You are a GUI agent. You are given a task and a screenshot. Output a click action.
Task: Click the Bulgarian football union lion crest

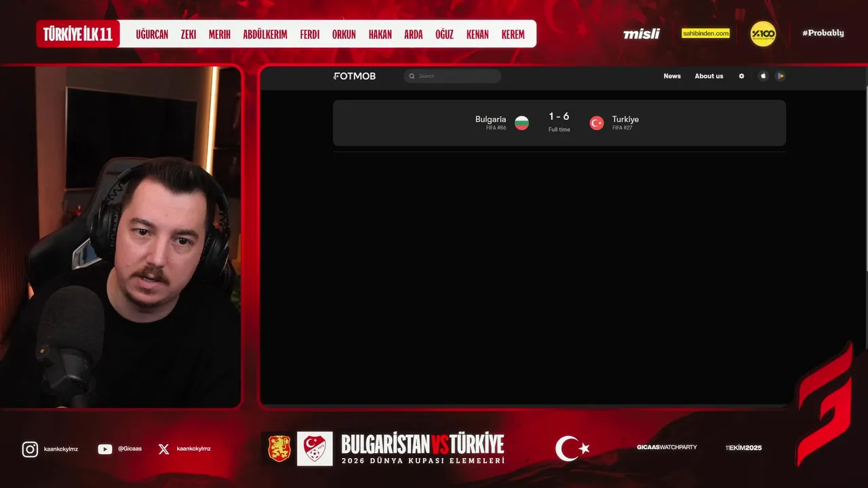pos(279,449)
